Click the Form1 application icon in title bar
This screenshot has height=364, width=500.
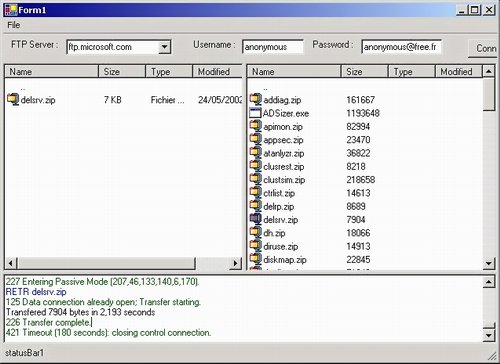tap(11, 10)
